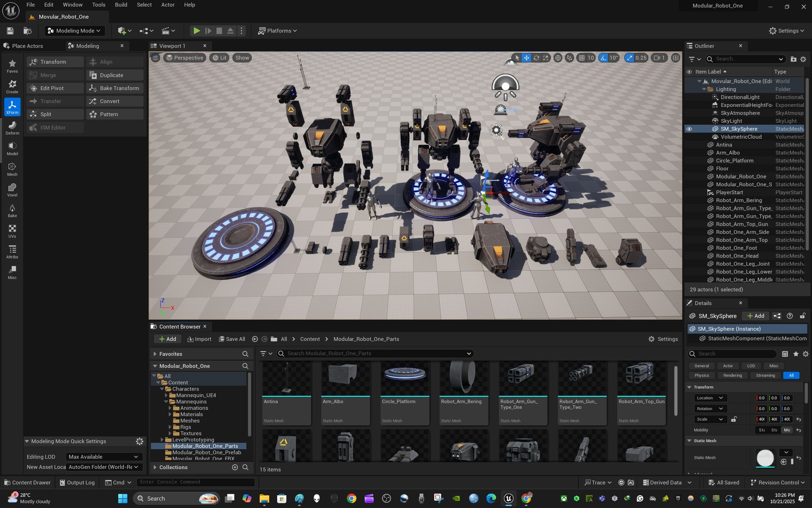Image resolution: width=812 pixels, height=508 pixels.
Task: Save current level using the disk icon
Action: click(10, 31)
